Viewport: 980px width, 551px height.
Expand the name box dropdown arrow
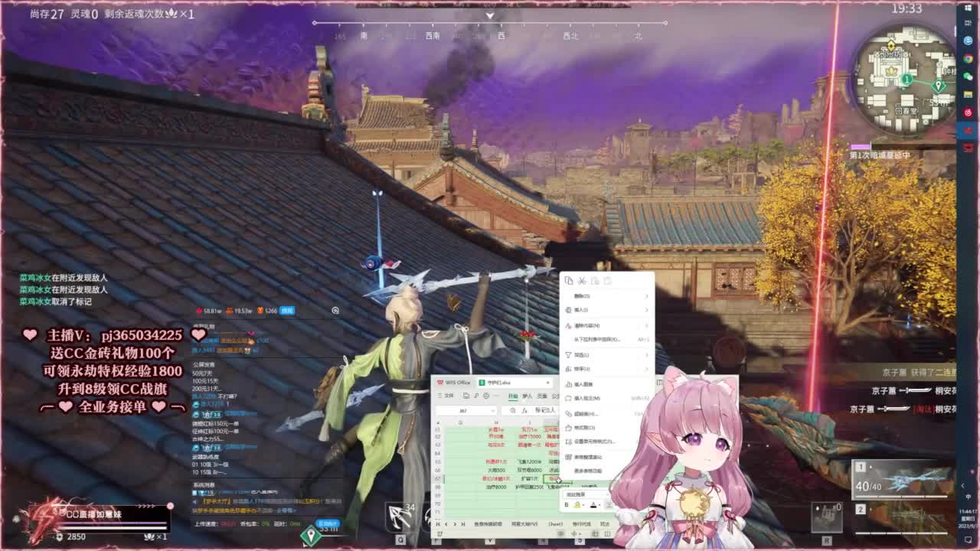click(x=492, y=411)
